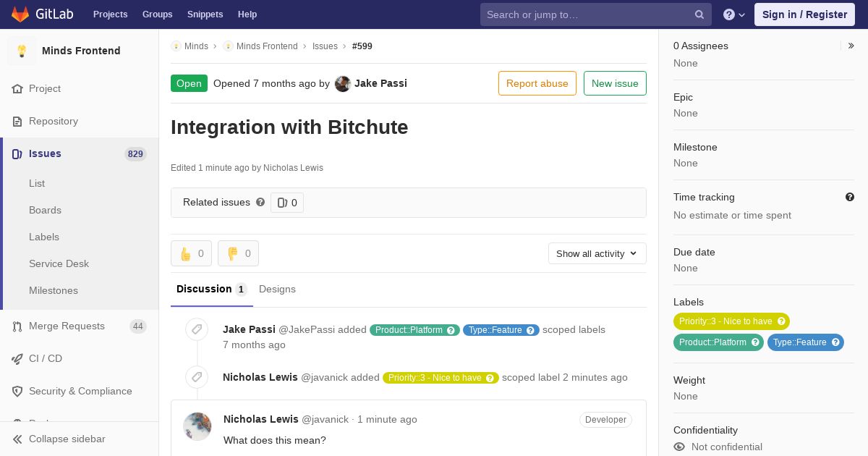Click the @javanick handle in comment
Viewport: 868px width, 456px height.
click(x=325, y=419)
